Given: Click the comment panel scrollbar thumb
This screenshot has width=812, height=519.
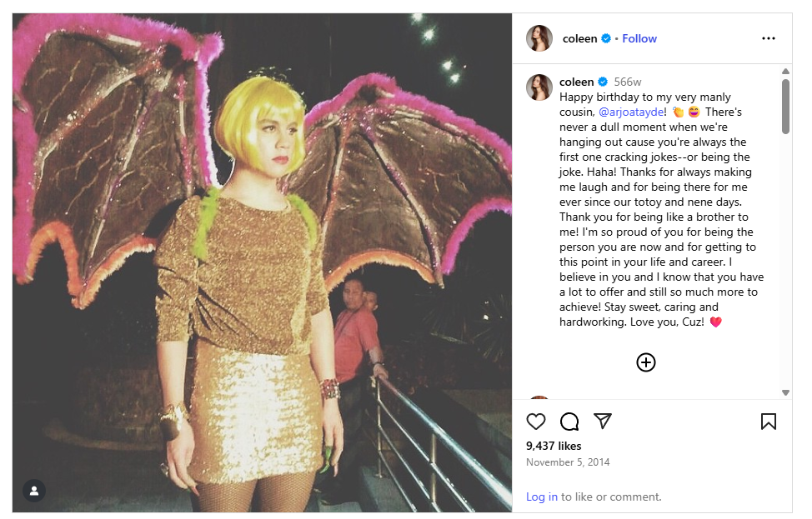Looking at the screenshot, I should pos(785,106).
